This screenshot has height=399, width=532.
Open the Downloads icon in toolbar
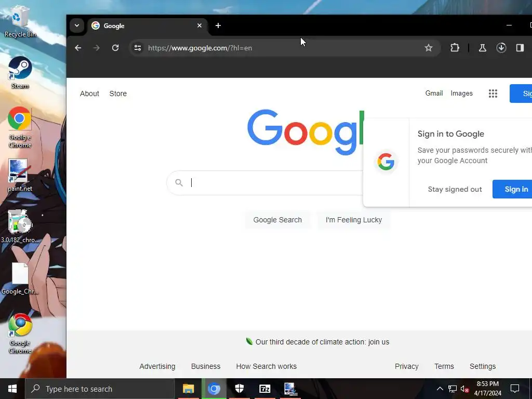[x=501, y=48]
